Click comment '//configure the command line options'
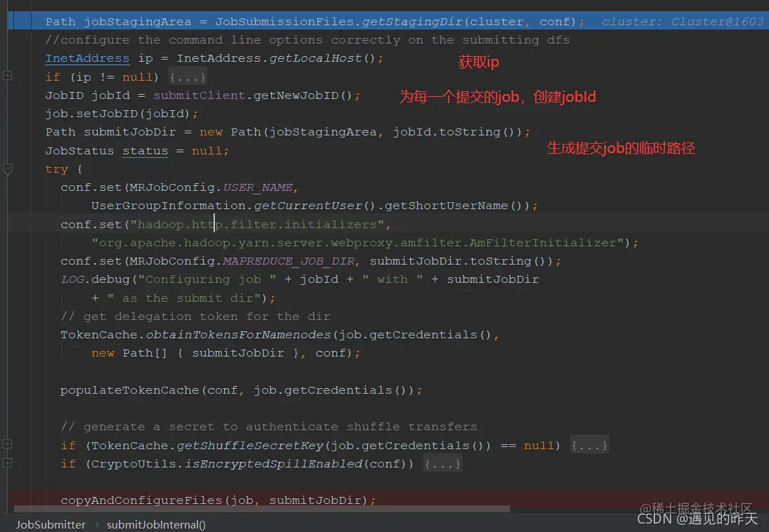The image size is (769, 532). [308, 40]
